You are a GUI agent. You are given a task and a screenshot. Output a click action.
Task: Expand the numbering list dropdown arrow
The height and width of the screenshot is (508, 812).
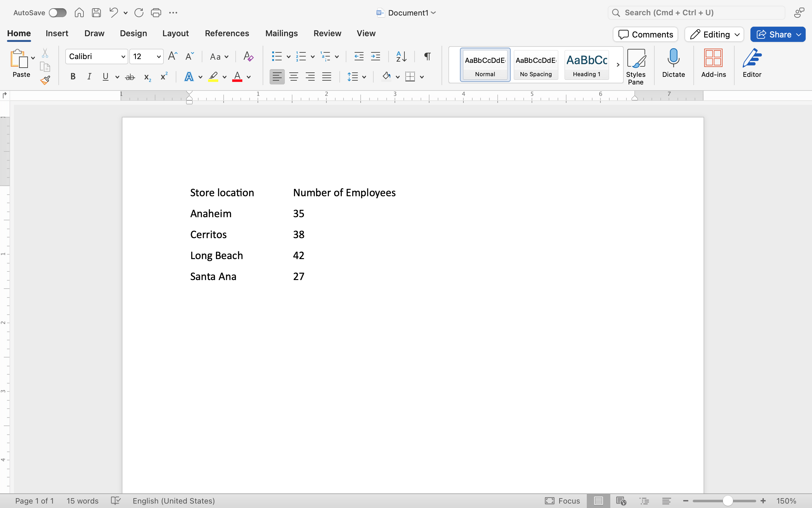(312, 57)
